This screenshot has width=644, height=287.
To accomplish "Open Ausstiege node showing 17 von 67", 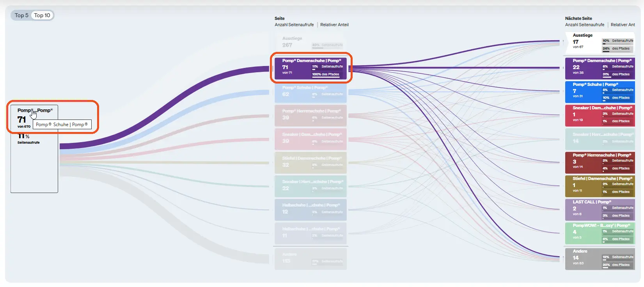I will coord(600,43).
